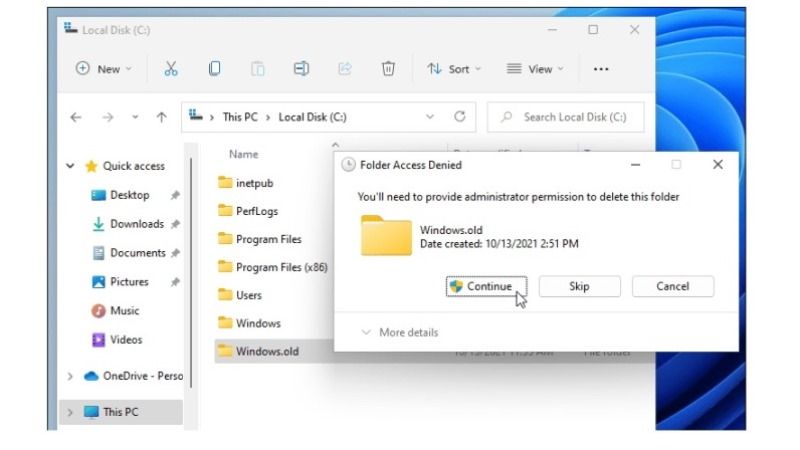800x450 pixels.
Task: Unpin Desktop using its pin icon
Action: pyautogui.click(x=175, y=195)
